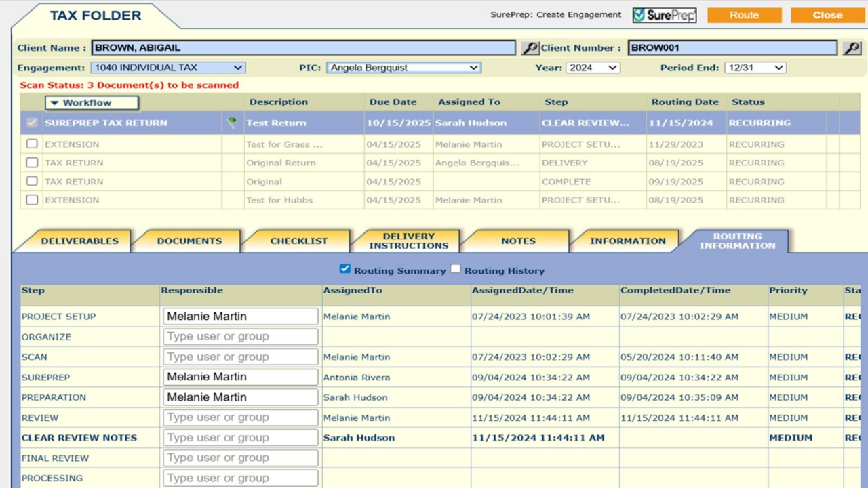Image resolution: width=868 pixels, height=488 pixels.
Task: Click the Client Number search magnifier icon
Action: click(852, 48)
